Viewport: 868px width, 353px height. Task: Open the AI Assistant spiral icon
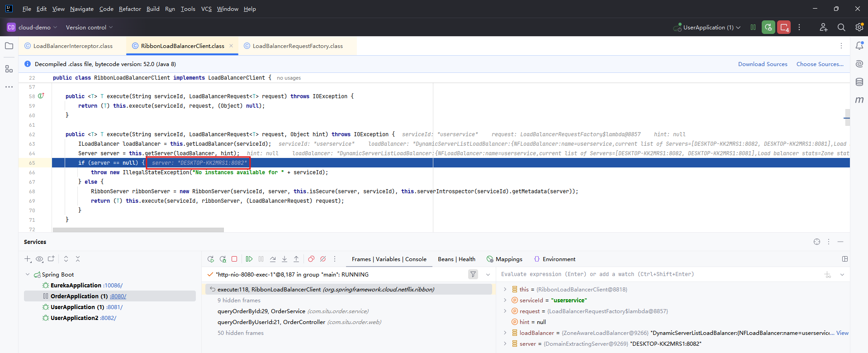859,64
